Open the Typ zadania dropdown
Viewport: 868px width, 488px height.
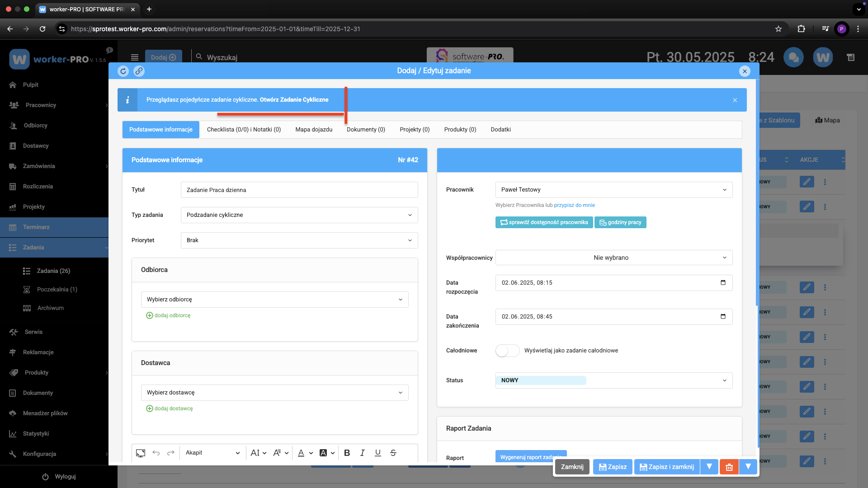point(299,215)
